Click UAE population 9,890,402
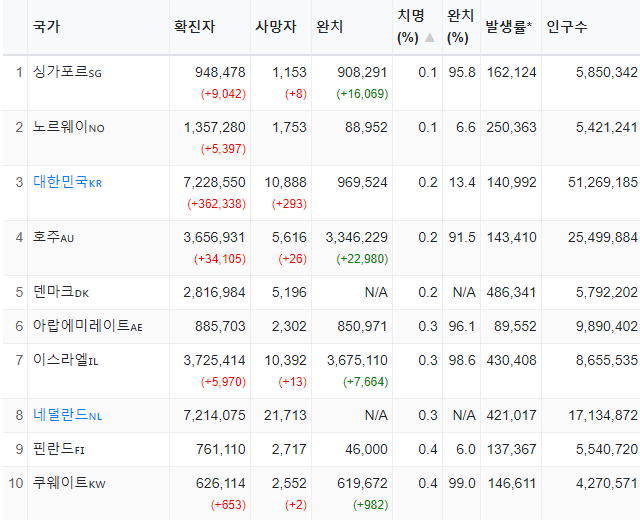 click(x=607, y=327)
